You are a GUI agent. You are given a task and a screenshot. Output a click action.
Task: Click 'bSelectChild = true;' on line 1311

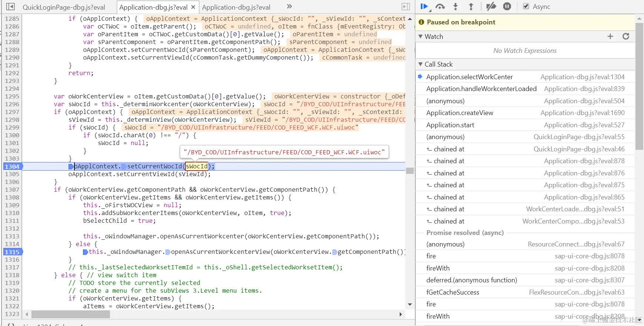tap(119, 221)
